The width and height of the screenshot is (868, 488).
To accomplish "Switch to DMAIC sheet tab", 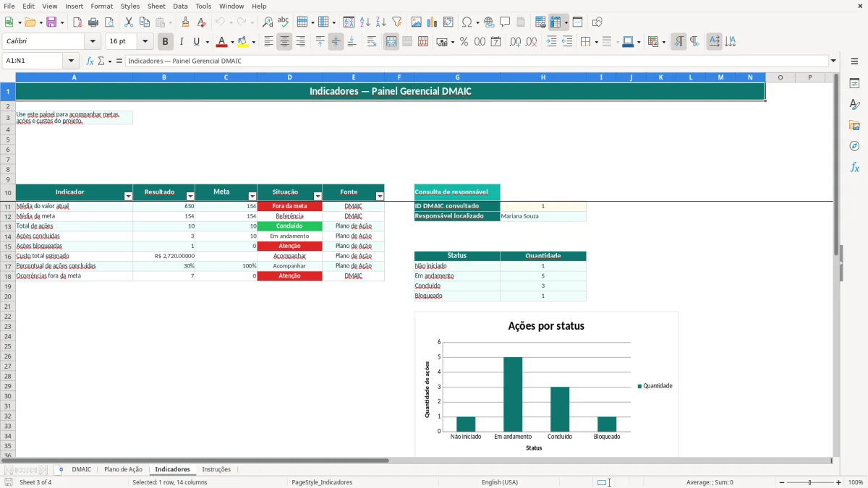I will tap(82, 470).
